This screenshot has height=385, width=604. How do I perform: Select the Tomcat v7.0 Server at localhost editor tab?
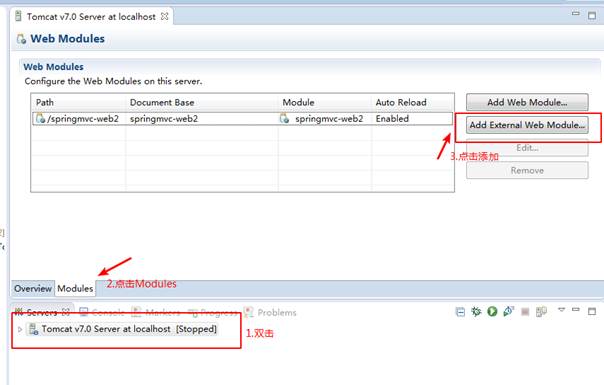click(91, 17)
